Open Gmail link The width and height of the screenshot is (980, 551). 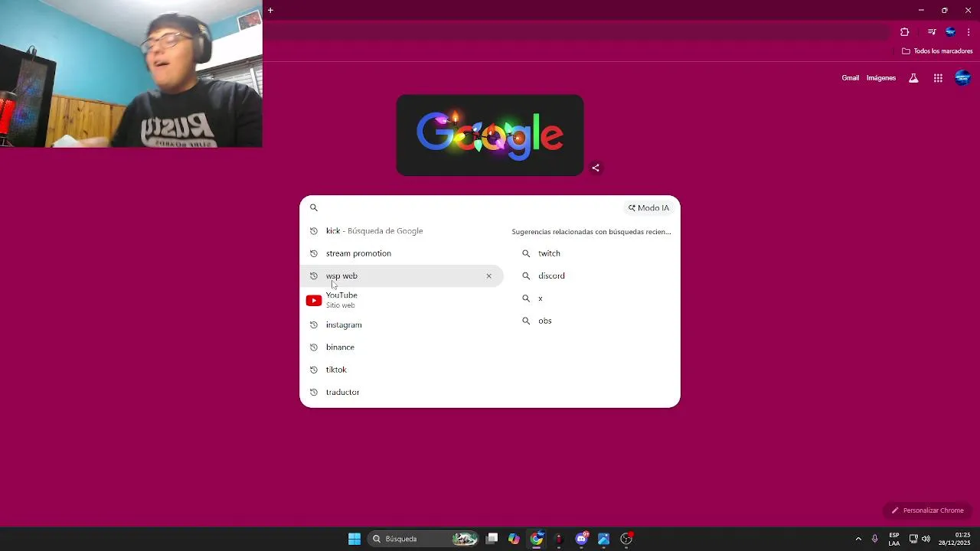[851, 78]
